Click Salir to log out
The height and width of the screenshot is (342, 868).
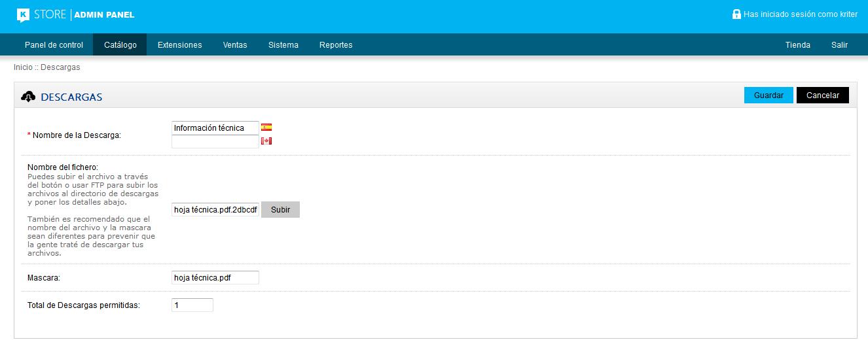click(840, 45)
